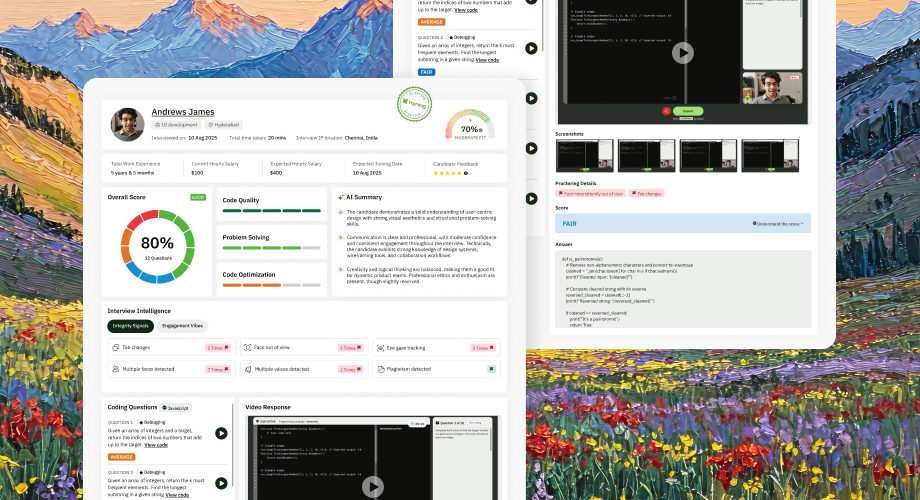Open View code link for Question 1 front card
The height and width of the screenshot is (500, 920).
coord(156,445)
